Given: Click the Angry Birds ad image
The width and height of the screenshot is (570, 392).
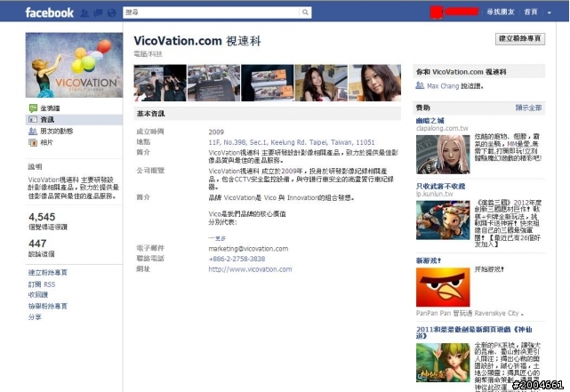Looking at the screenshot, I should pos(443,287).
